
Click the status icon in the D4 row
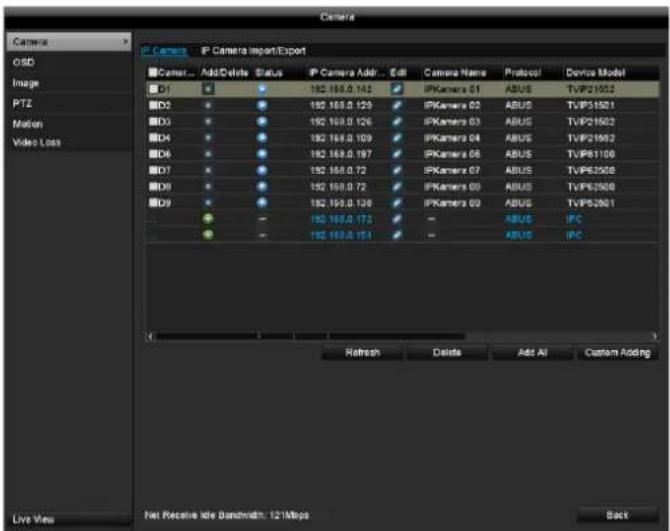(x=262, y=138)
